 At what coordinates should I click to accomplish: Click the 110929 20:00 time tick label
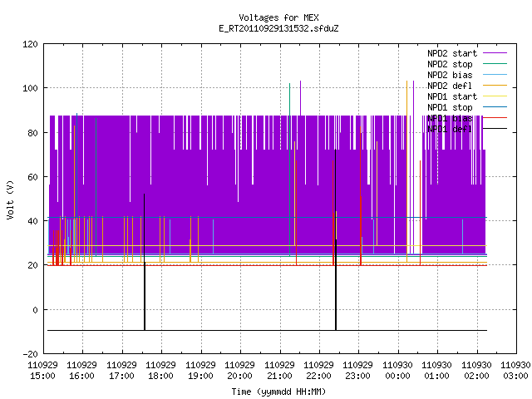[239, 371]
